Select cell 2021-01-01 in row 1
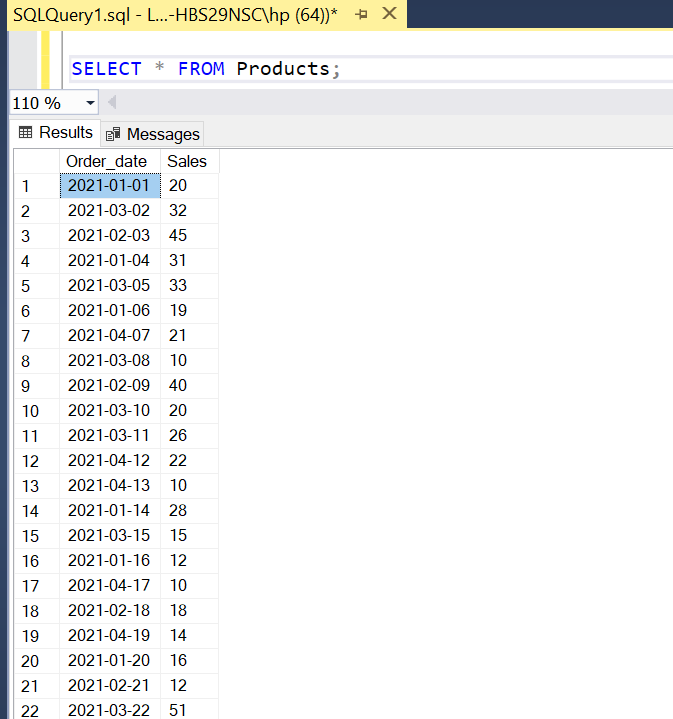 pos(110,186)
